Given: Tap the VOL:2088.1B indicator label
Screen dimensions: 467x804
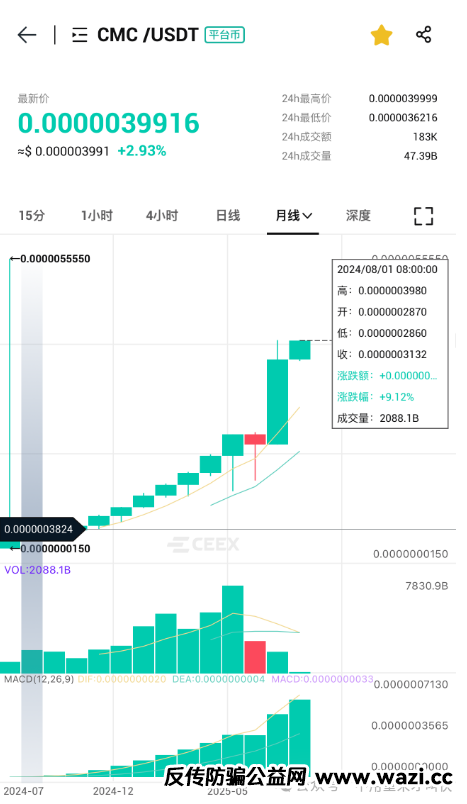Looking at the screenshot, I should [37, 570].
